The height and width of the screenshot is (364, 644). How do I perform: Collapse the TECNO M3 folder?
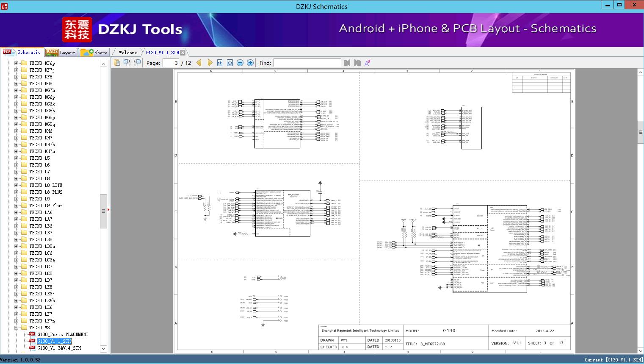16,328
